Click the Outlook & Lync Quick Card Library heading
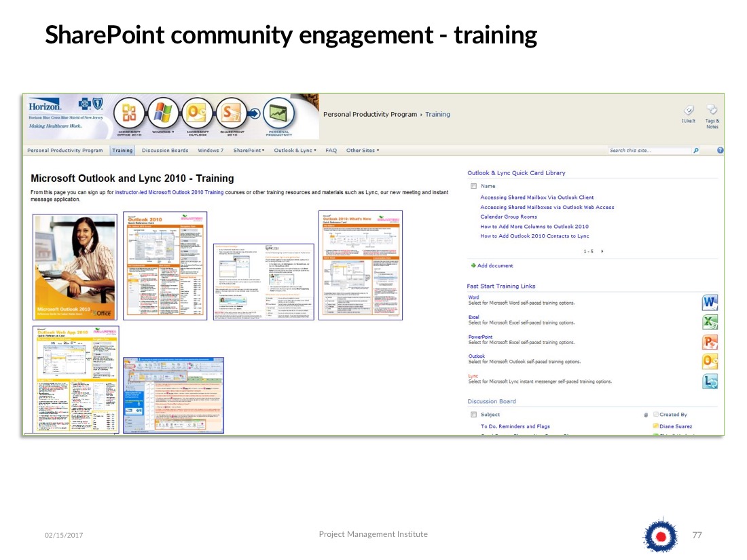747x560 pixels. pyautogui.click(x=516, y=173)
